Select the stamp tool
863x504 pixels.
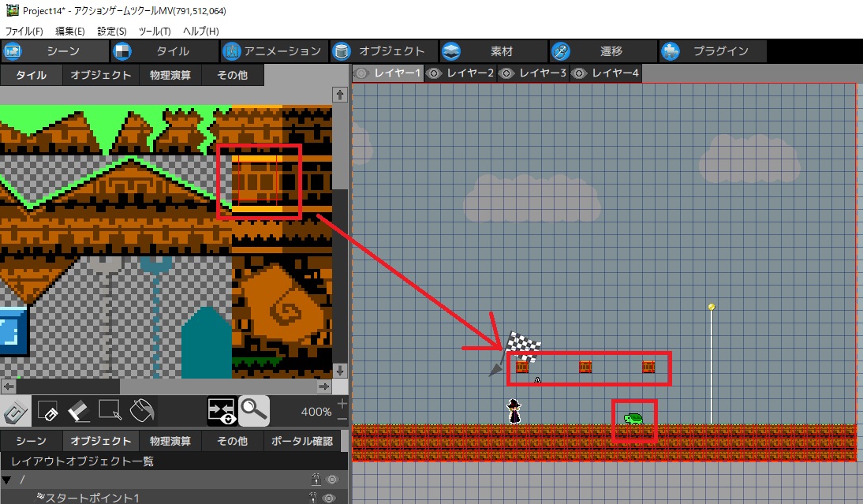16,412
